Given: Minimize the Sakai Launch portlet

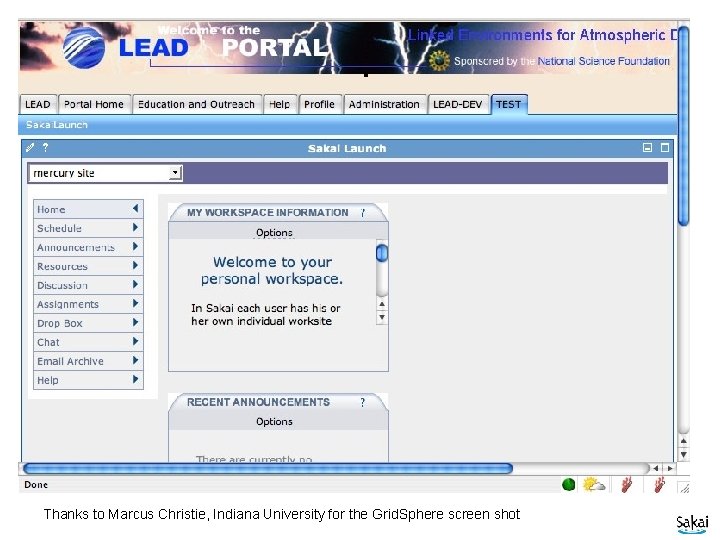Looking at the screenshot, I should pos(647,147).
